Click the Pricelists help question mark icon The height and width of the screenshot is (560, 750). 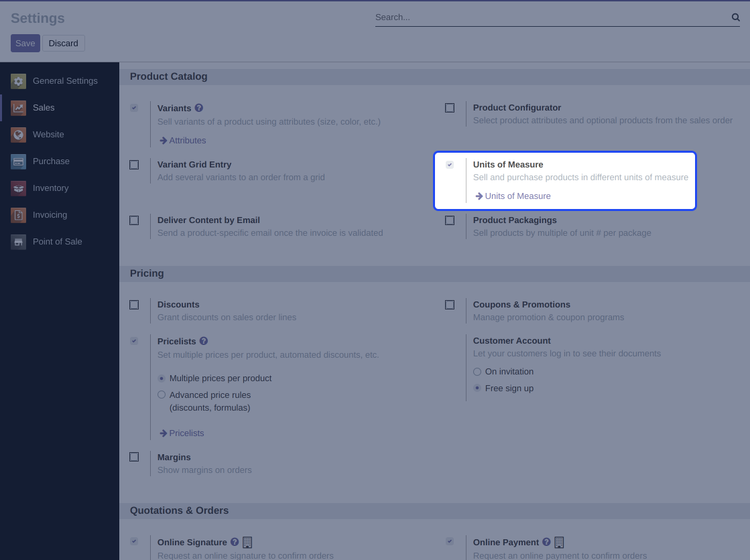[204, 341]
